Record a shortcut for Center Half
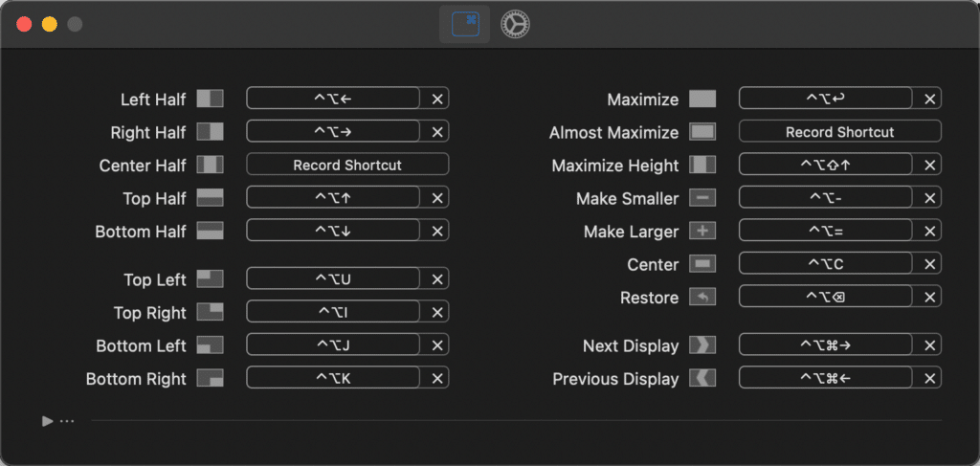Image resolution: width=980 pixels, height=466 pixels. point(347,165)
